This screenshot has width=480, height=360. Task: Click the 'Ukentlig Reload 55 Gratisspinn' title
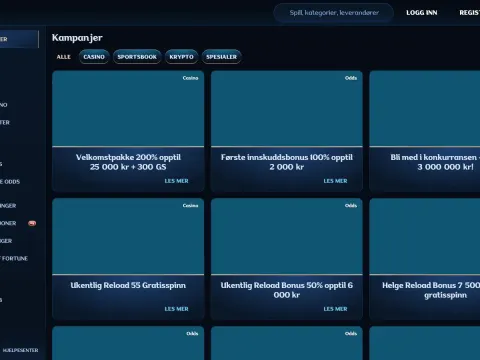coord(128,285)
